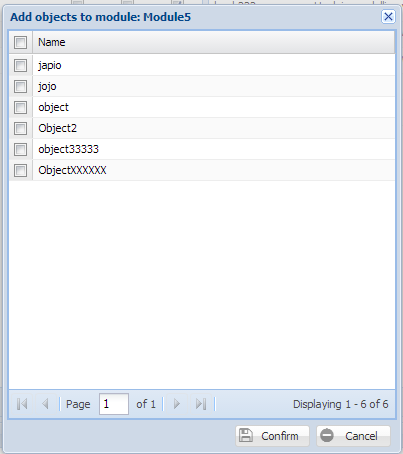
Task: Select the Object2 row text
Action: click(58, 128)
